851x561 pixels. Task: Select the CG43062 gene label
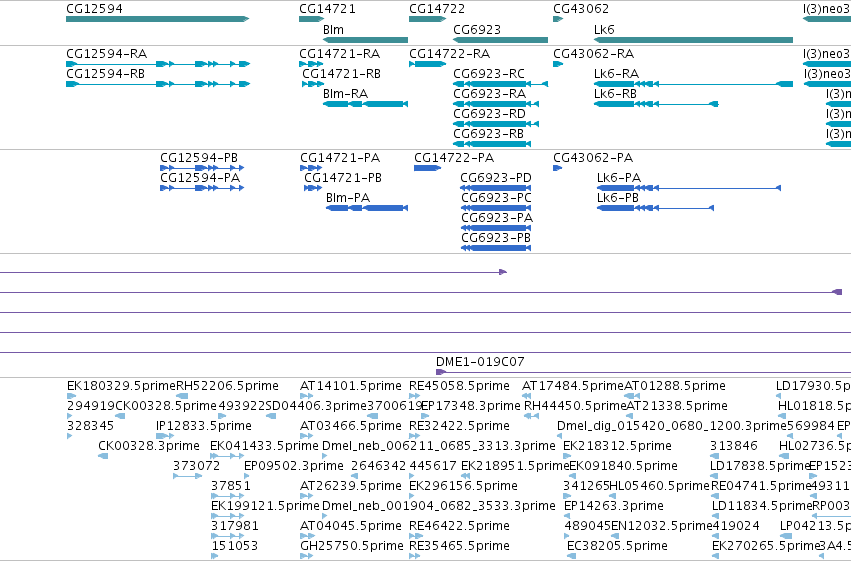[581, 9]
